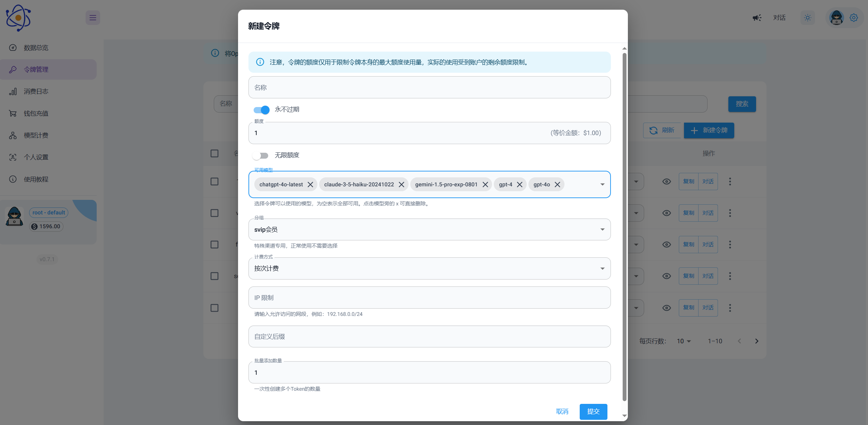Viewport: 868px width, 425px height.
Task: Open 消费日志 in sidebar
Action: click(49, 91)
